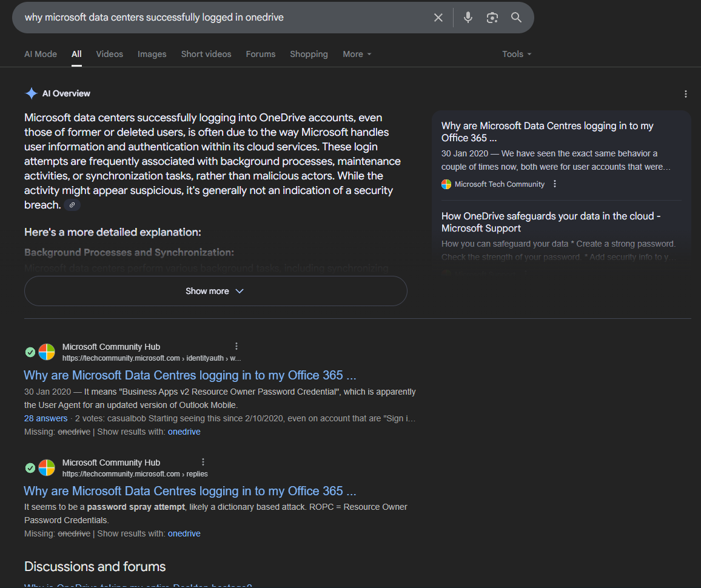Switch to the Forums tab
This screenshot has width=701, height=588.
tap(261, 54)
